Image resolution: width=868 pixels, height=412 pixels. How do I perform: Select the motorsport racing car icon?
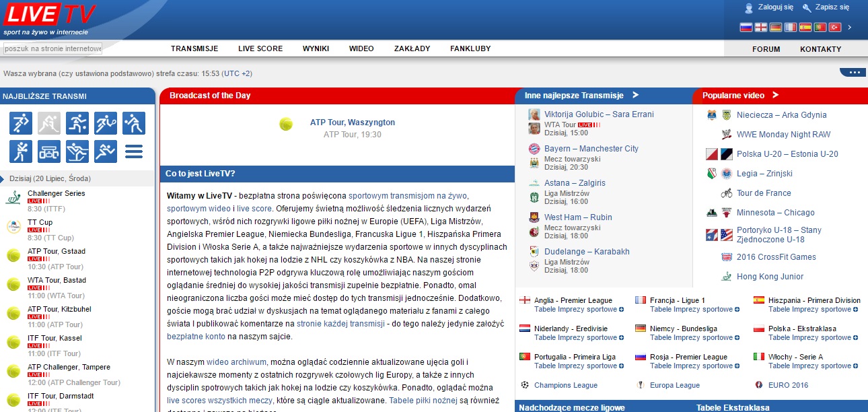pos(49,151)
